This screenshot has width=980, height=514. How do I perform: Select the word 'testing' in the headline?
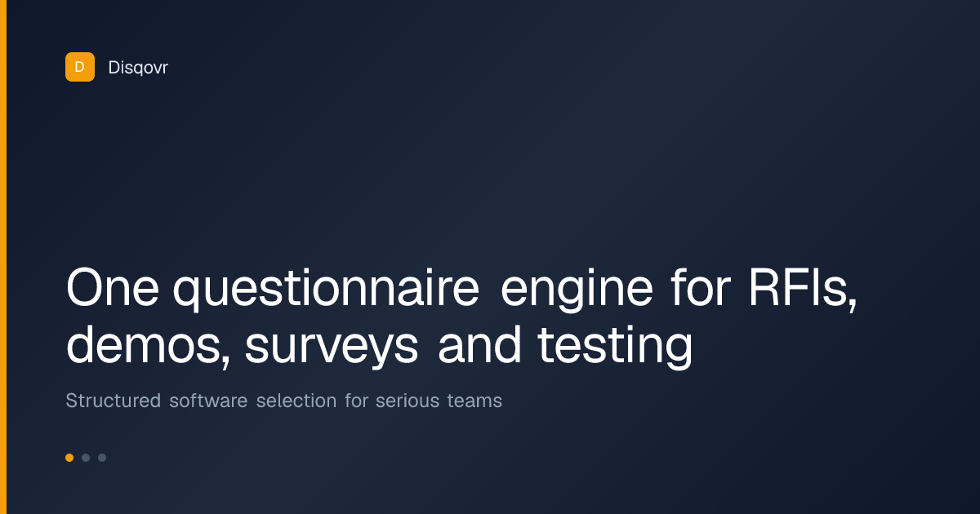tap(615, 347)
